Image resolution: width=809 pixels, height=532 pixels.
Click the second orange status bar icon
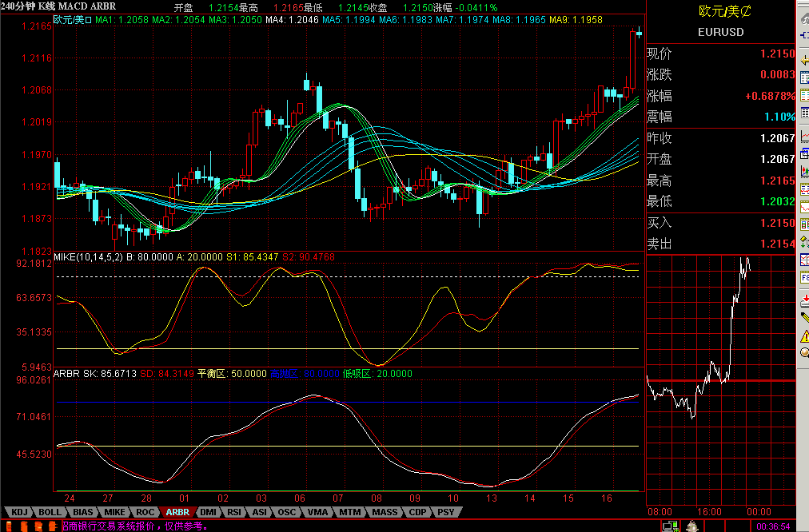(x=24, y=526)
